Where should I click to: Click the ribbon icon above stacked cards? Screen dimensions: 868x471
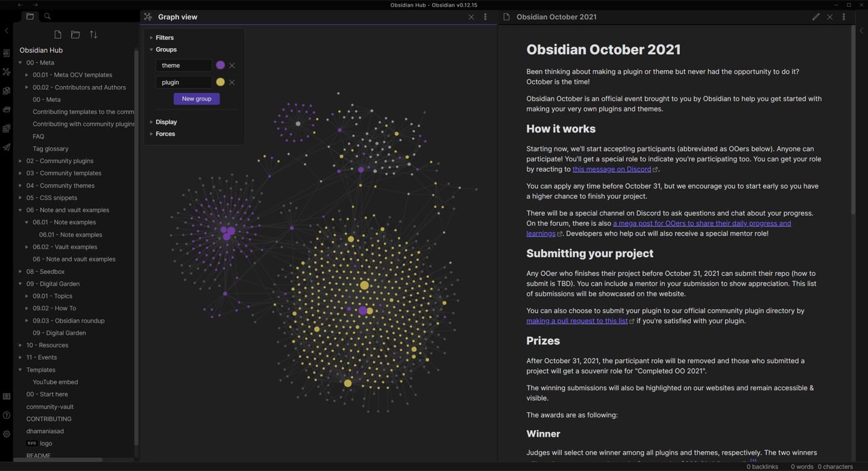(7, 91)
